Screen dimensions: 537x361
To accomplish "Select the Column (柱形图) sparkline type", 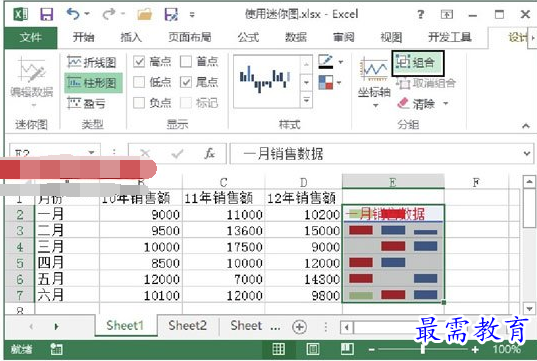I will click(x=93, y=83).
